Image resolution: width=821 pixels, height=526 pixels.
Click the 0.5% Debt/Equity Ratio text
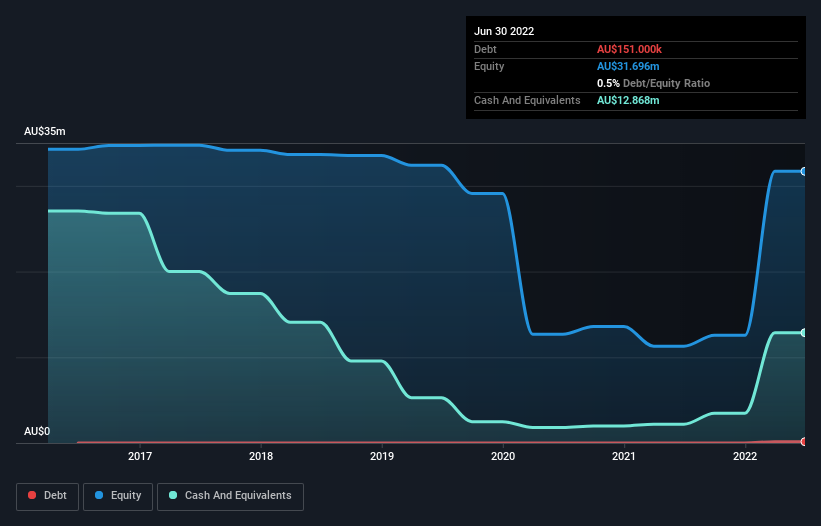[x=653, y=83]
